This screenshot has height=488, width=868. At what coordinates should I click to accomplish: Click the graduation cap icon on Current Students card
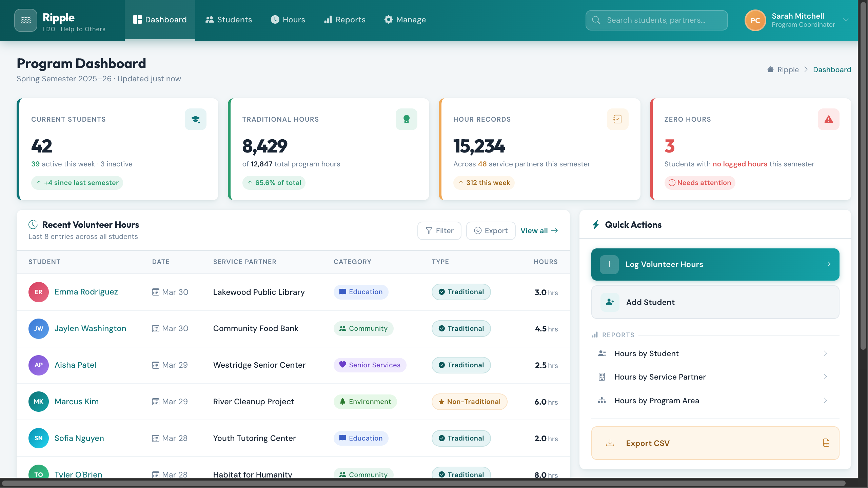[196, 119]
